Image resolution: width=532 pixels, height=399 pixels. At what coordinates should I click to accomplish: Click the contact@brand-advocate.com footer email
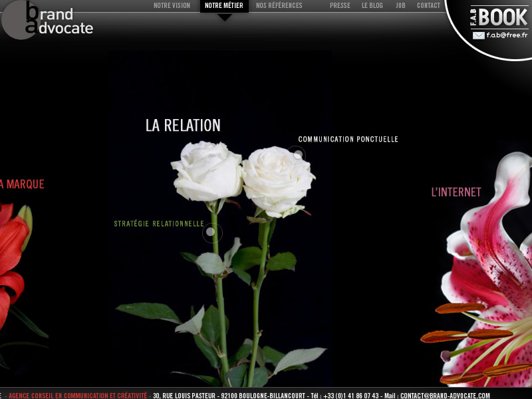tap(445, 396)
